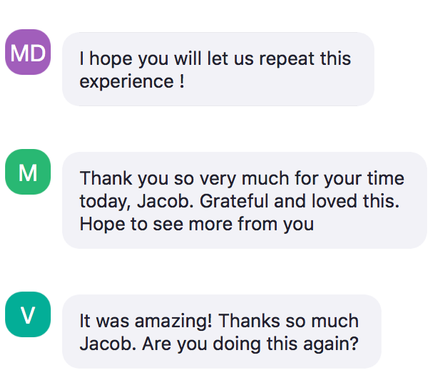The width and height of the screenshot is (428, 380).
Task: Click the purple MD avatar icon
Action: 28,52
